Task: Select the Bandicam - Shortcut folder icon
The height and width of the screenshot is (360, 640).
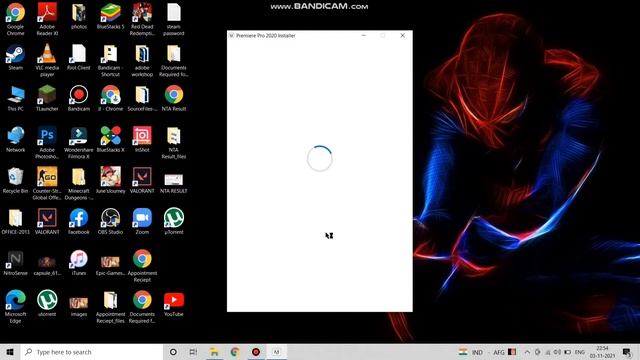Action: coord(111,60)
